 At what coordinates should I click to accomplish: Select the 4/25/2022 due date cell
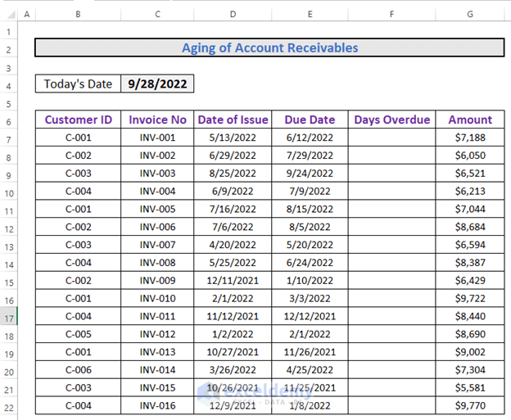tap(310, 369)
